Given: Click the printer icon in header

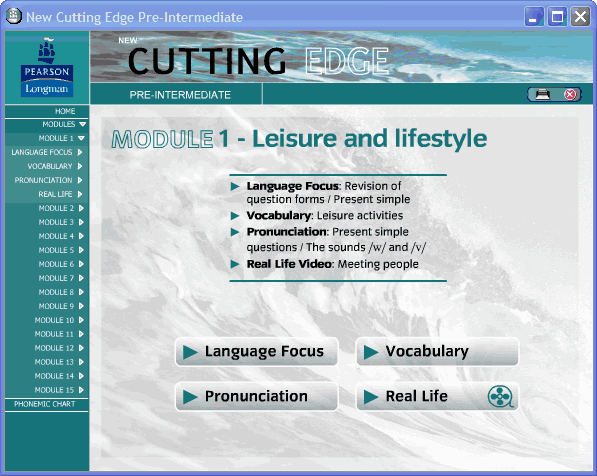Looking at the screenshot, I should 543,94.
